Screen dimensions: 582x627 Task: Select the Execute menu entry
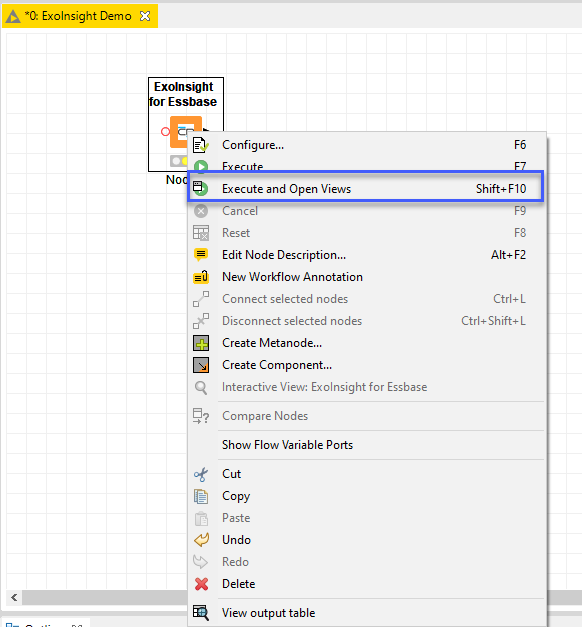pos(366,166)
